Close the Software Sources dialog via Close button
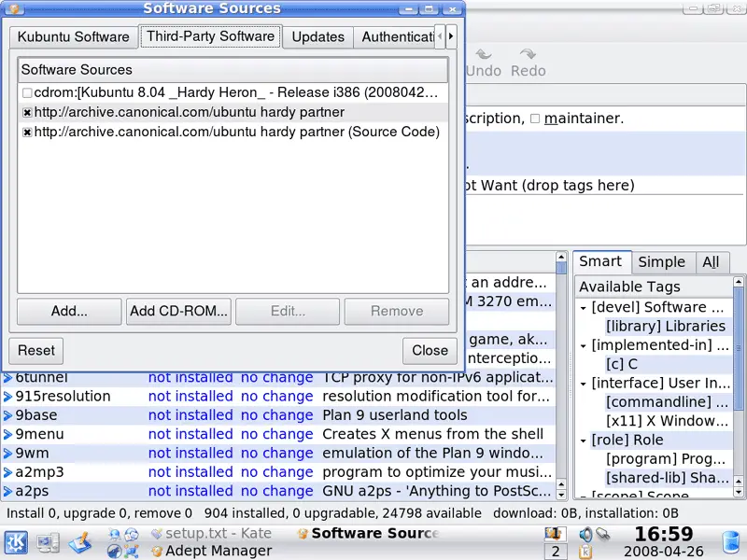747x560 pixels. pos(430,351)
